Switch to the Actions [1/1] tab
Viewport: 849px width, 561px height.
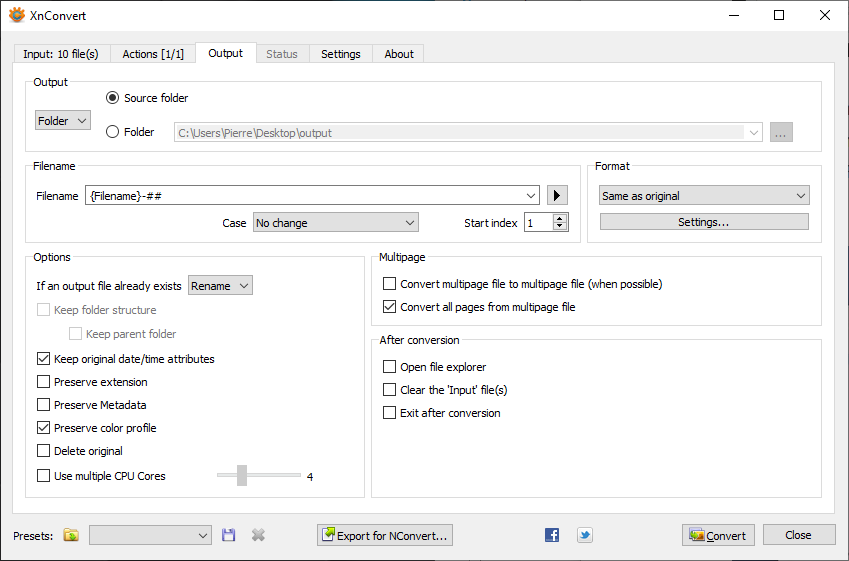click(x=153, y=54)
